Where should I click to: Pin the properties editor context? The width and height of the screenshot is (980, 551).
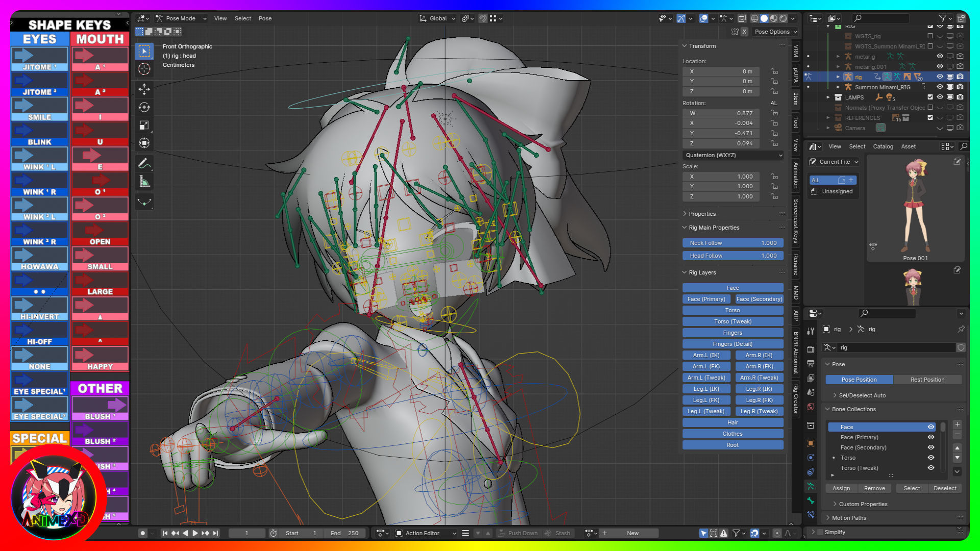click(x=961, y=329)
